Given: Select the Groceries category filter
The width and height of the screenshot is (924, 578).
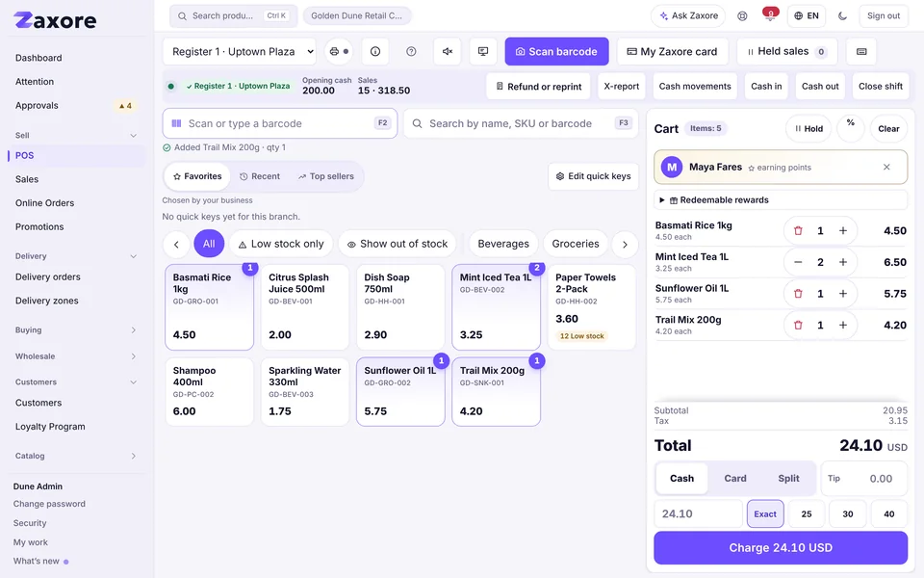Looking at the screenshot, I should click(576, 244).
